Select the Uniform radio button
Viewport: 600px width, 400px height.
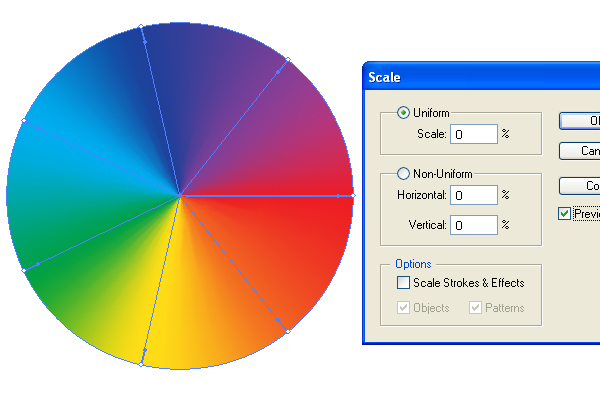[404, 112]
